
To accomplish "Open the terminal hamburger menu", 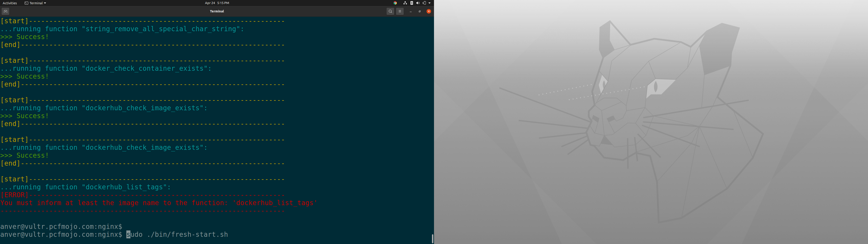I will pyautogui.click(x=400, y=11).
